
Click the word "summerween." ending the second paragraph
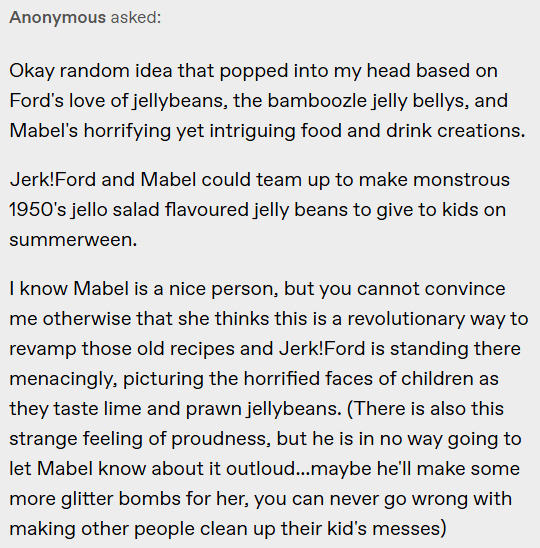click(x=73, y=240)
